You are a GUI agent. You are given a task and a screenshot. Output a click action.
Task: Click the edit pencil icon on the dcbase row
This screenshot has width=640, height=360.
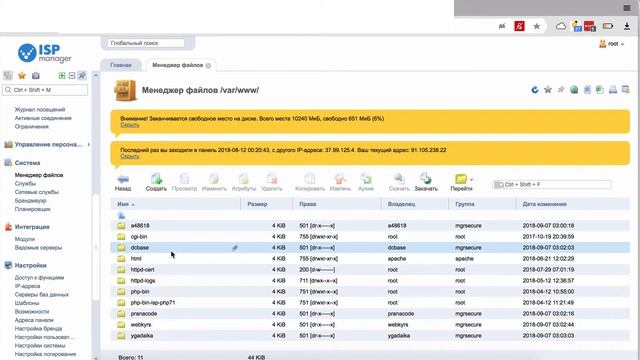pos(235,248)
